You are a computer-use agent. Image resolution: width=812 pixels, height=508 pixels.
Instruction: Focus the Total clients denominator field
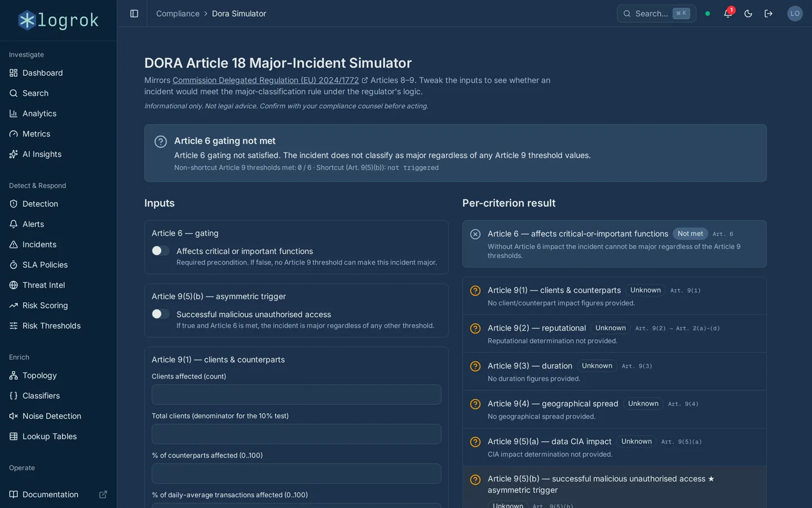(297, 434)
